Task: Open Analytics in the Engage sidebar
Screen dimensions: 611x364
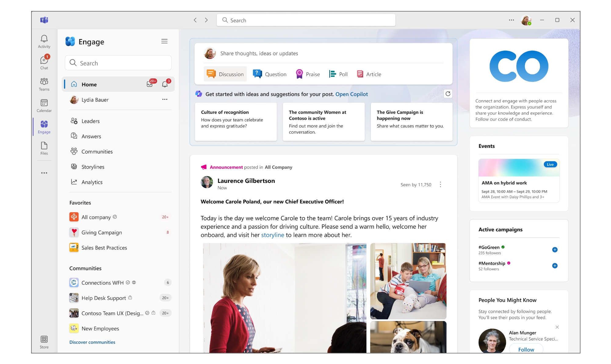Action: (x=92, y=182)
